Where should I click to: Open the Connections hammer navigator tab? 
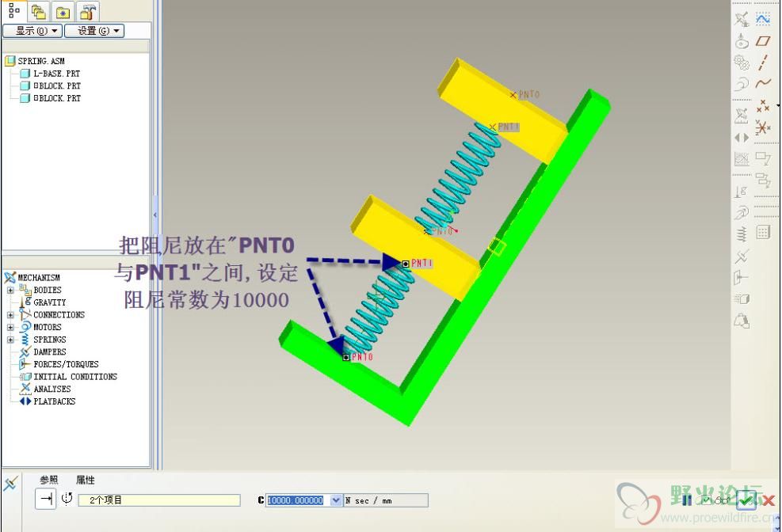88,11
